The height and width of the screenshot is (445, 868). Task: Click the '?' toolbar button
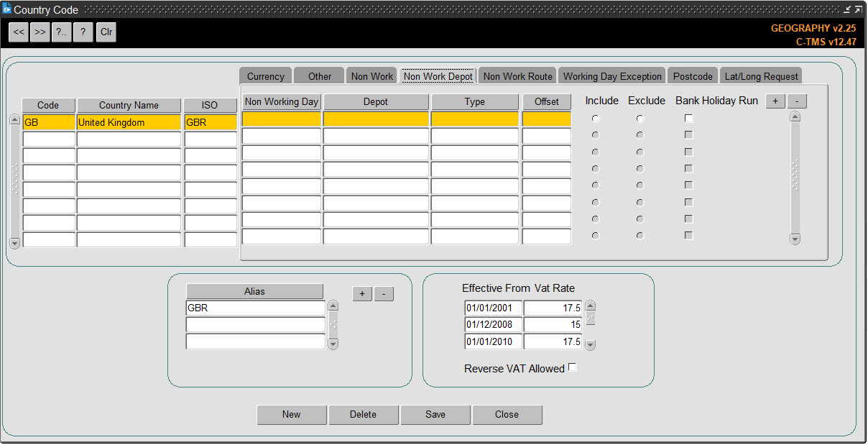click(83, 32)
